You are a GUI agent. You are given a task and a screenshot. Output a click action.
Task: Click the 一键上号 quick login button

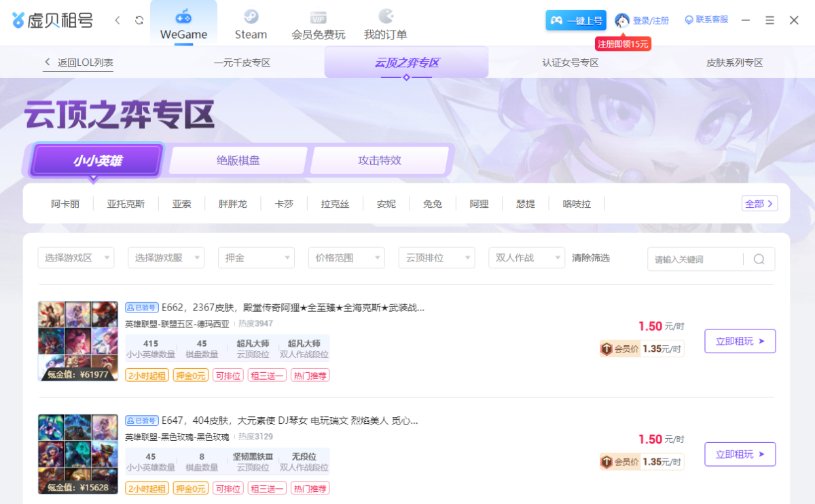pyautogui.click(x=575, y=20)
